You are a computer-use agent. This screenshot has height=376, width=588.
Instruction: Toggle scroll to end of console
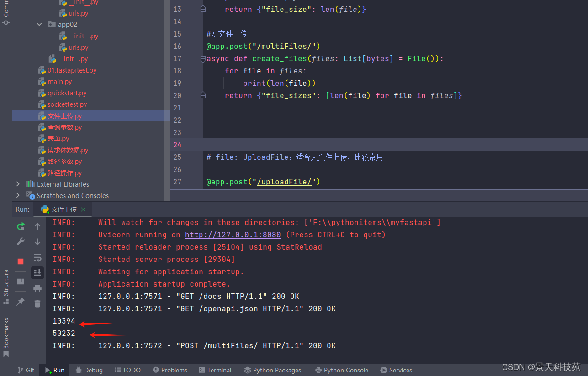pyautogui.click(x=37, y=273)
